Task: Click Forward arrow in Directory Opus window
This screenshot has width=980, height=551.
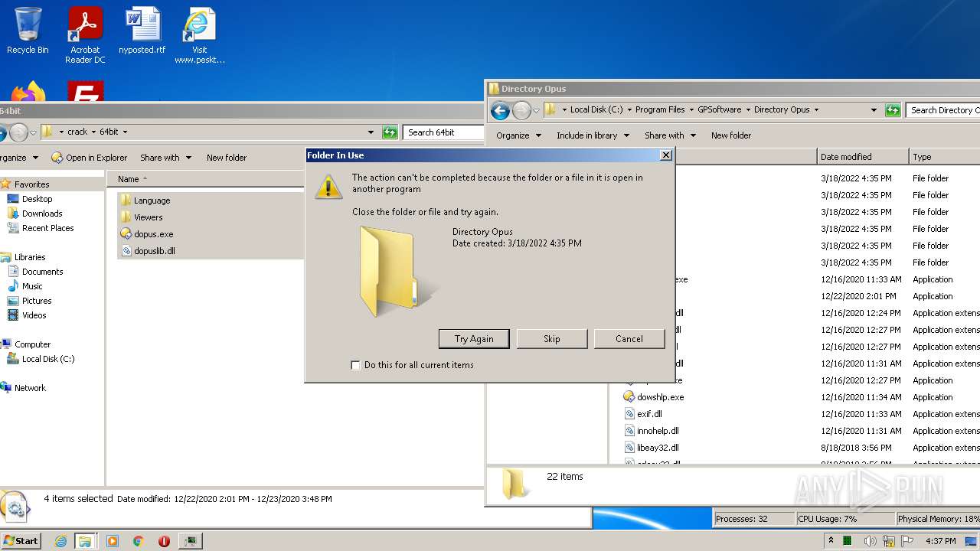Action: tap(521, 110)
